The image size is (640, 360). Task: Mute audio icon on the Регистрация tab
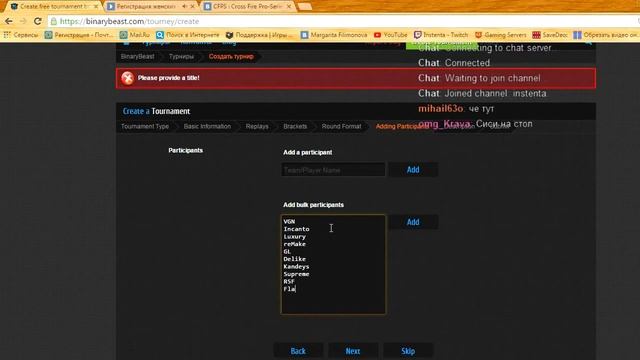tap(184, 7)
